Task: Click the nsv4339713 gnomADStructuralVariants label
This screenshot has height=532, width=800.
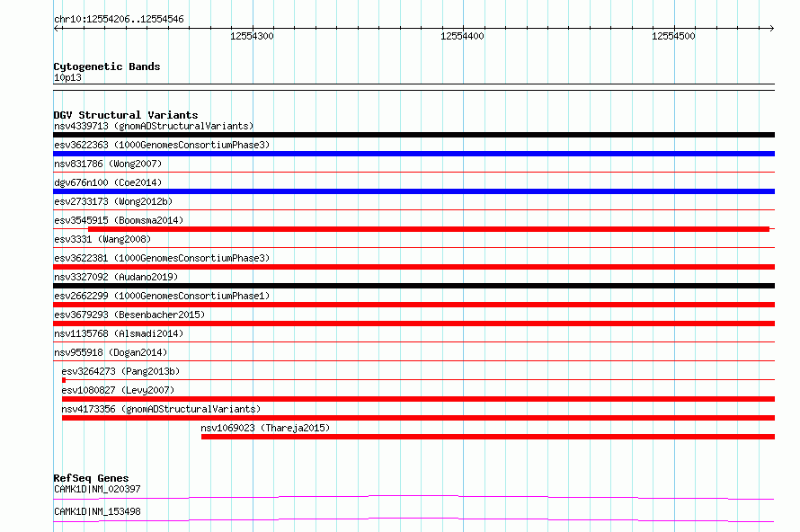Action: pos(154,126)
